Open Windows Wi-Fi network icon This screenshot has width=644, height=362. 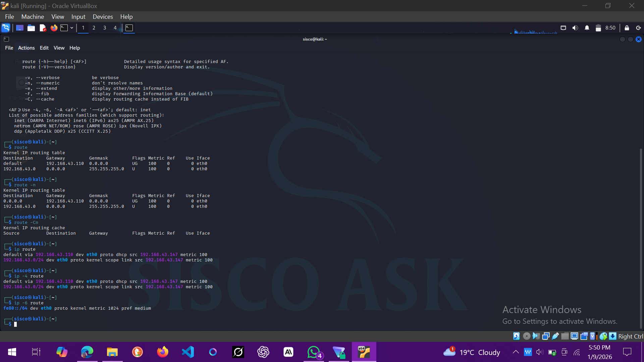(577, 352)
